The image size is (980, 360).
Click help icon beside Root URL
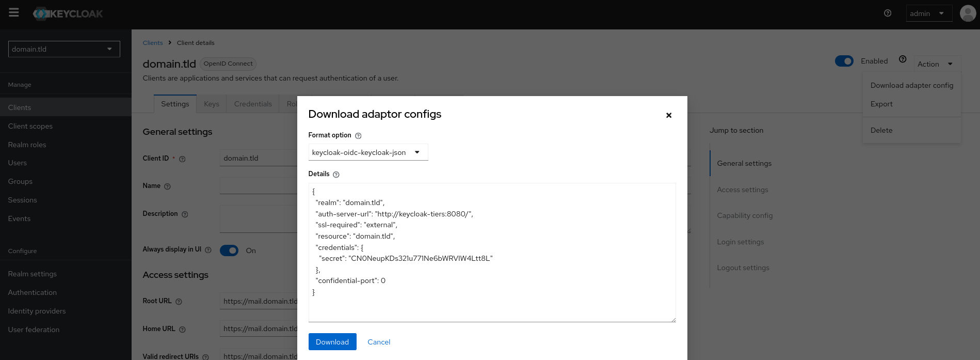[179, 302]
